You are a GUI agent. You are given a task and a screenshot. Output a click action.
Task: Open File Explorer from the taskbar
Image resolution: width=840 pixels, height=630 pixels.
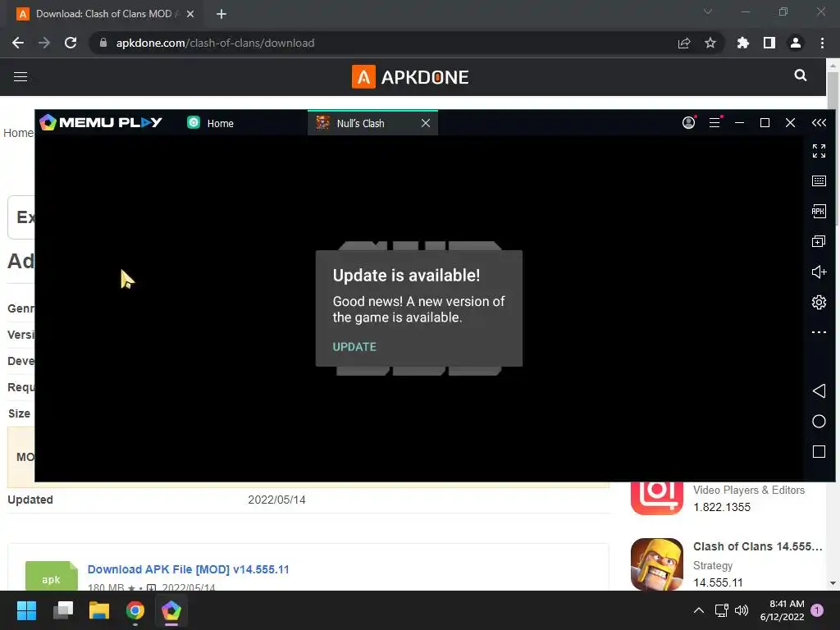coord(99,610)
